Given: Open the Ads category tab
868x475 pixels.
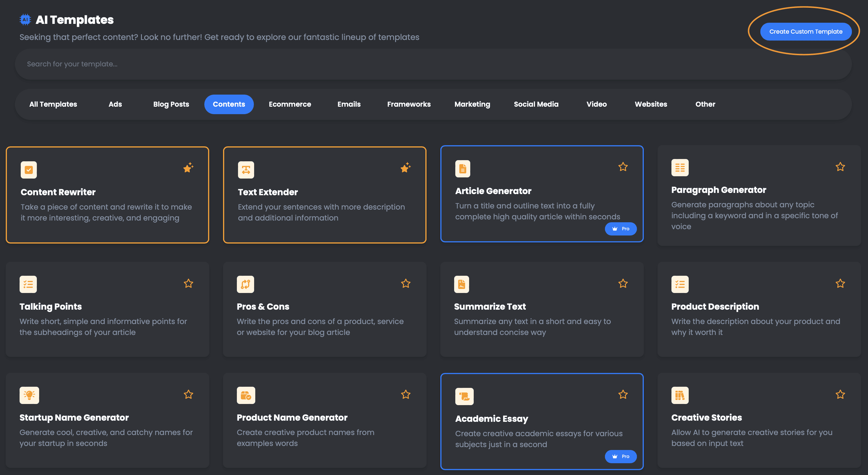Looking at the screenshot, I should pyautogui.click(x=115, y=104).
